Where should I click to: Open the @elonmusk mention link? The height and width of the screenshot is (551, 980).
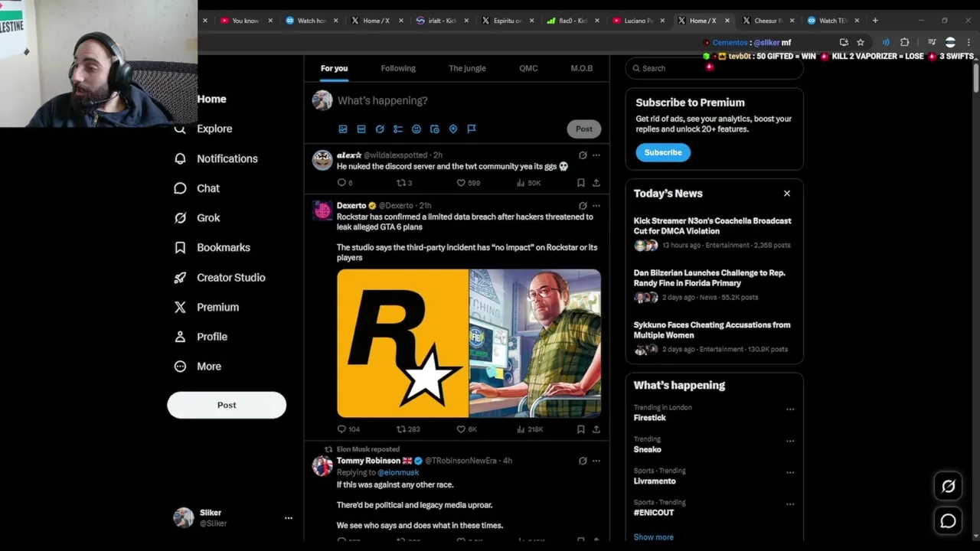[x=398, y=472]
